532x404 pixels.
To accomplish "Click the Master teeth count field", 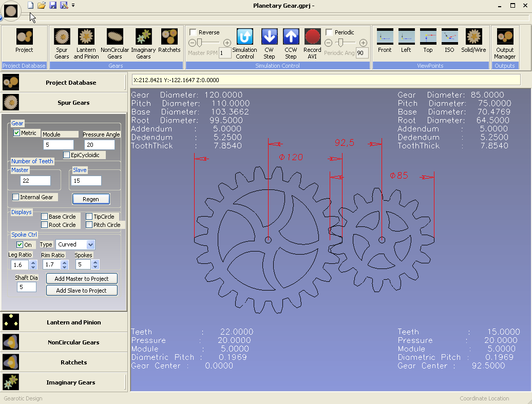I will pos(35,181).
